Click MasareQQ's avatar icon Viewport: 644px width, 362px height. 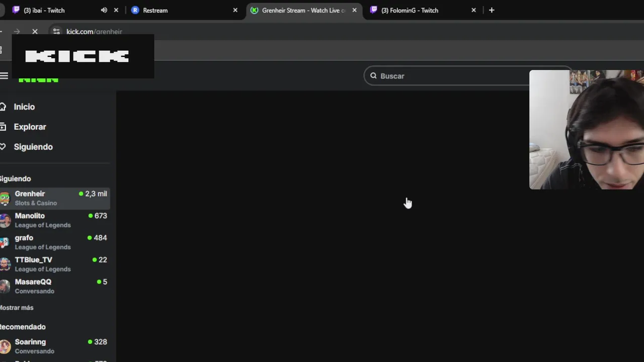[x=5, y=287]
